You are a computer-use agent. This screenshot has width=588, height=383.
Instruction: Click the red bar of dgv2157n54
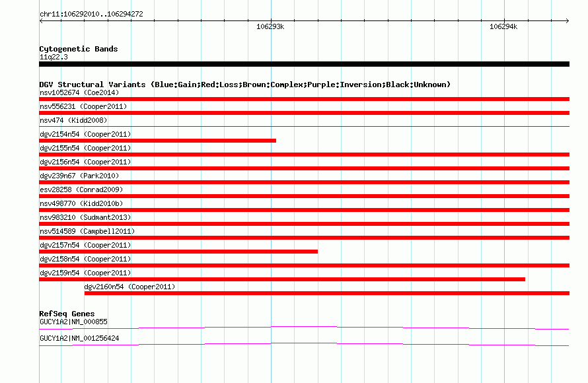178,252
